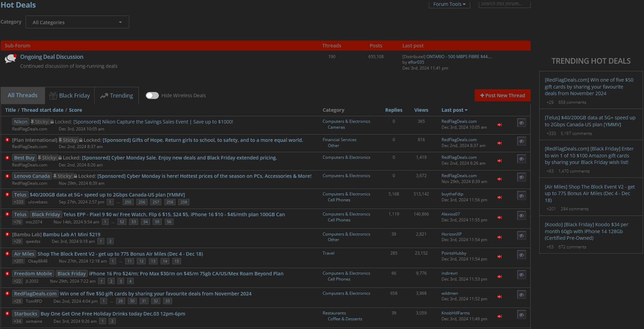Screen dimensions: 644x329
Task: Open trending Telus $40/200GB deal in sidebar
Action: 590,121
